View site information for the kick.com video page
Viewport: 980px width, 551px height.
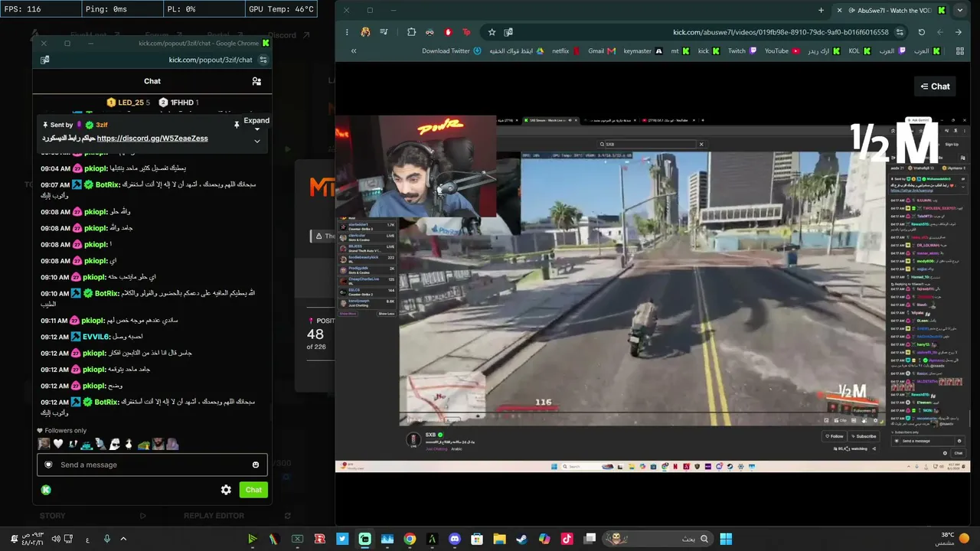tap(900, 32)
